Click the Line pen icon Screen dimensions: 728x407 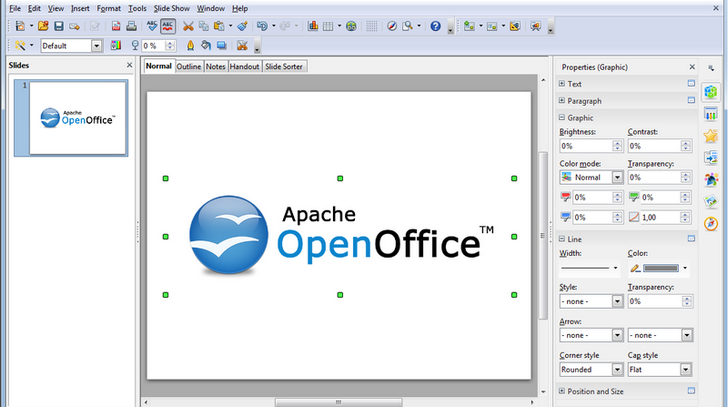(x=190, y=45)
